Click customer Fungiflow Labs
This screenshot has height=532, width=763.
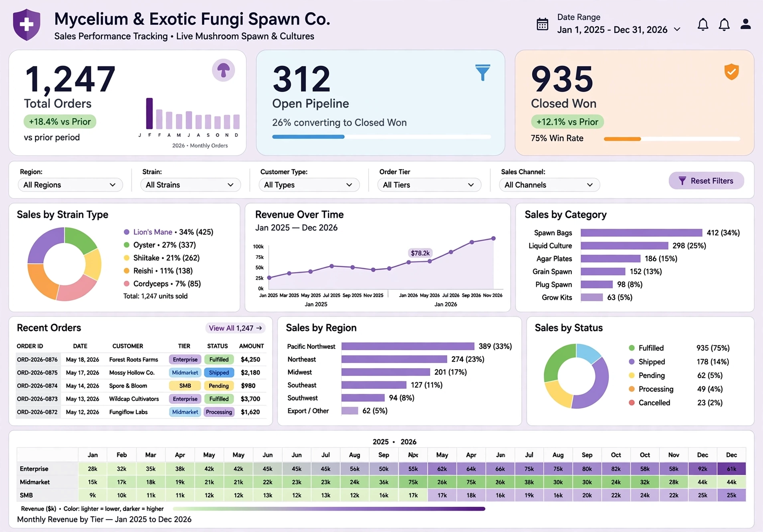click(128, 412)
